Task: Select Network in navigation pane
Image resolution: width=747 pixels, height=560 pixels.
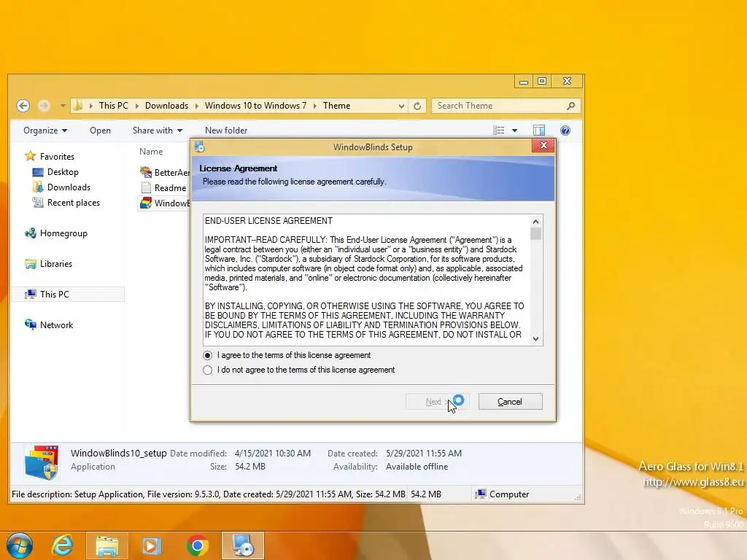Action: 49,324
